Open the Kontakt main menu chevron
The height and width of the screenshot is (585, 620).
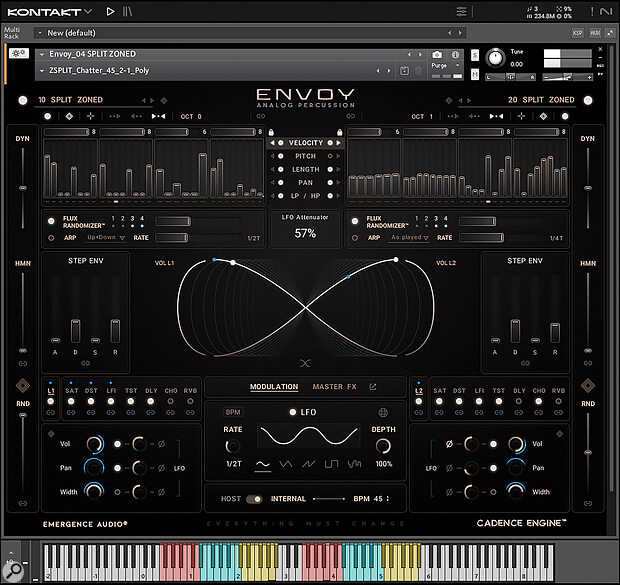88,11
